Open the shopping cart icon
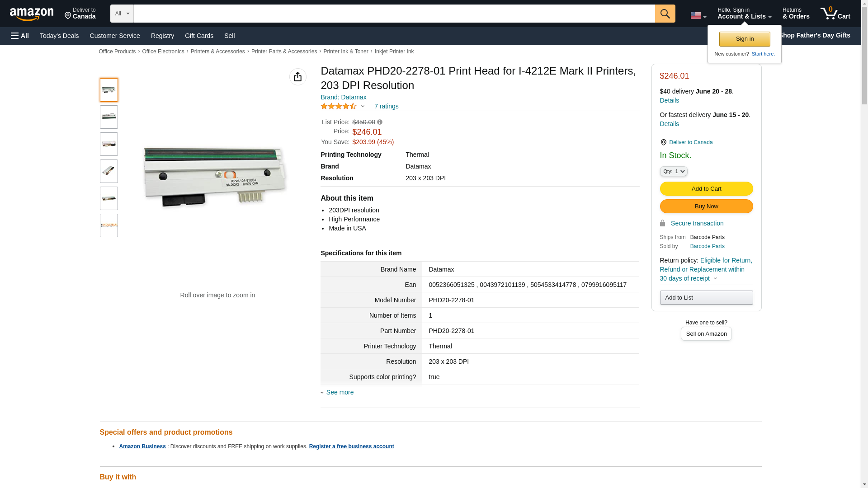This screenshot has width=868, height=488. click(x=835, y=14)
